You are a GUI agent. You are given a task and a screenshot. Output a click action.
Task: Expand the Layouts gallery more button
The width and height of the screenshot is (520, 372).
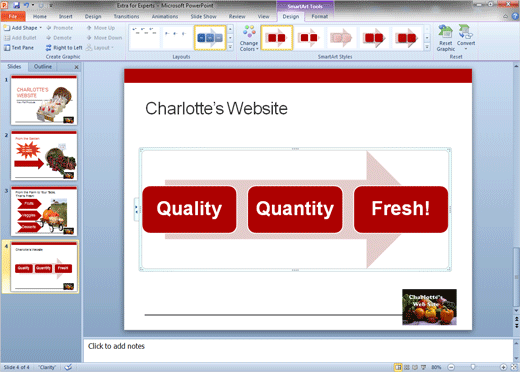click(230, 47)
